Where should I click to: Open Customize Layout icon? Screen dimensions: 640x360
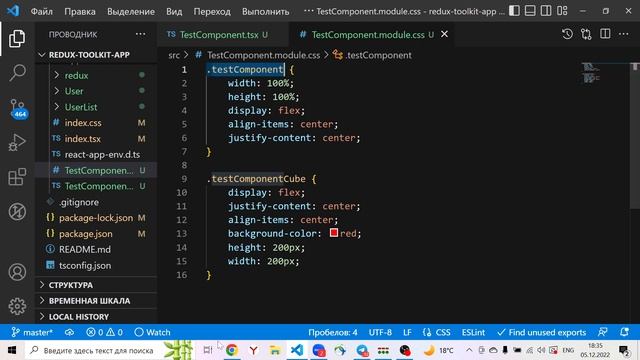click(x=562, y=11)
